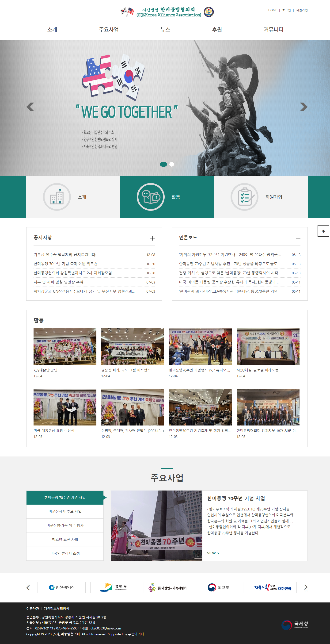Image resolution: width=330 pixels, height=644 pixels.
Task: Go to previous banner slide arrow
Action: pos(30,107)
